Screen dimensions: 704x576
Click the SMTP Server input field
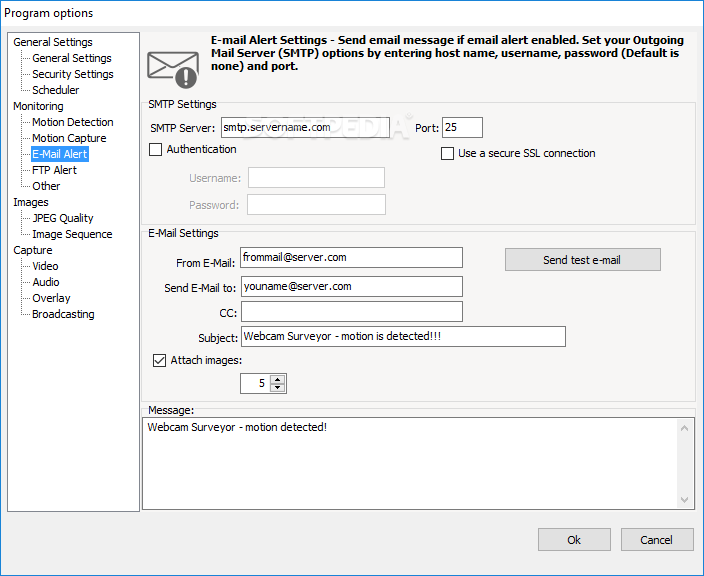point(305,128)
